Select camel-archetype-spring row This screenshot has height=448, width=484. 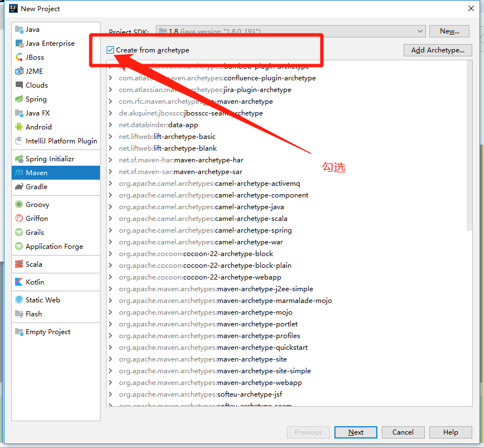(289, 230)
